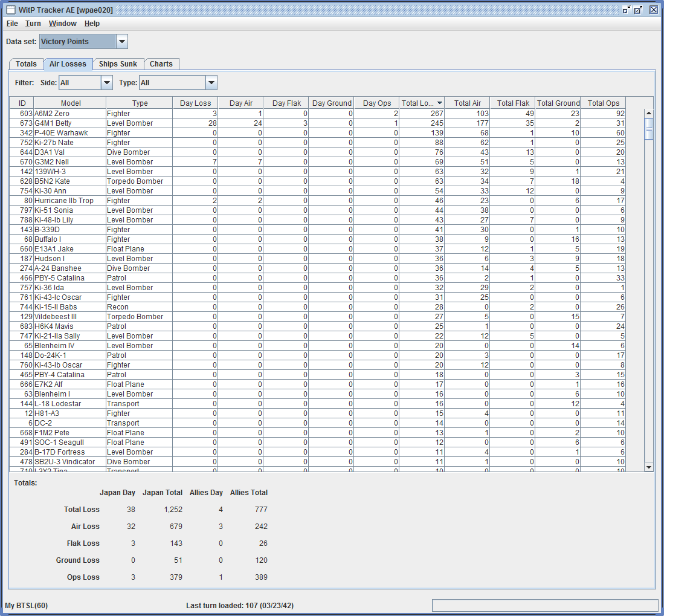This screenshot has width=696, height=616.
Task: Click the B5N2 Kate model cell
Action: click(x=69, y=181)
